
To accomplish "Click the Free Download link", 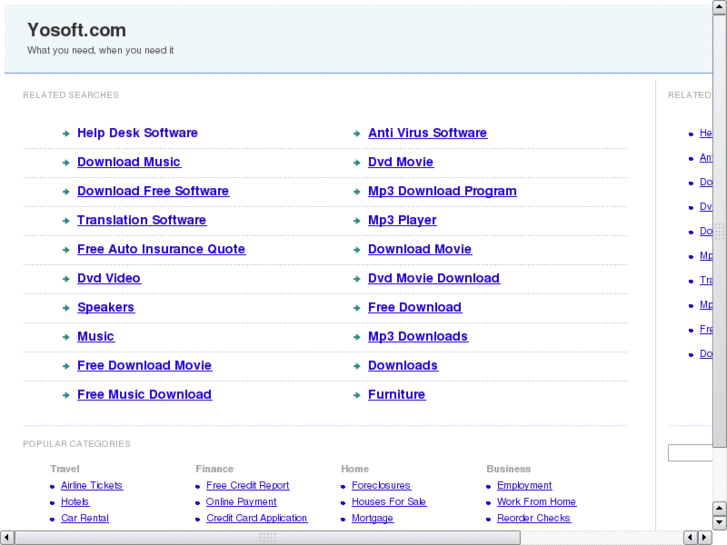I will point(415,307).
